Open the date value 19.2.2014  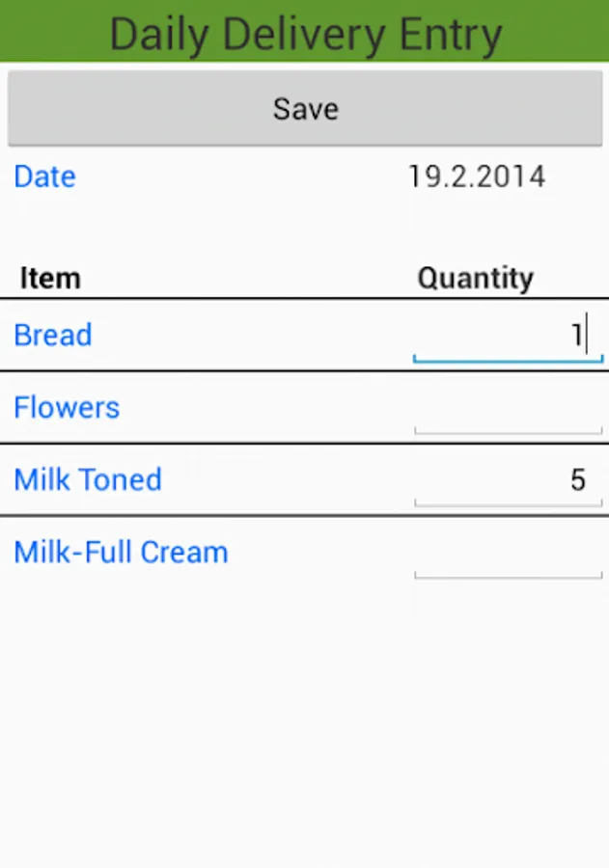click(x=476, y=176)
